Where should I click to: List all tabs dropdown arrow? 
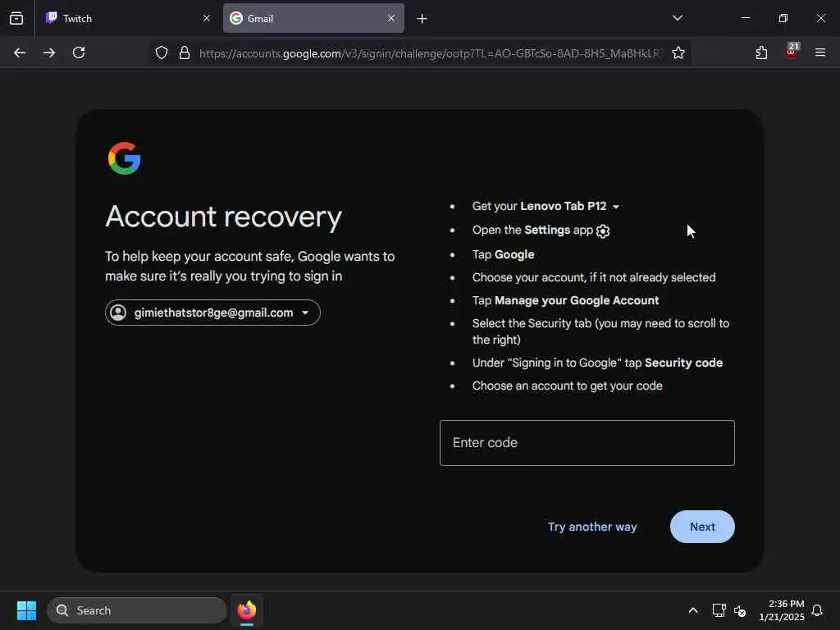point(678,18)
